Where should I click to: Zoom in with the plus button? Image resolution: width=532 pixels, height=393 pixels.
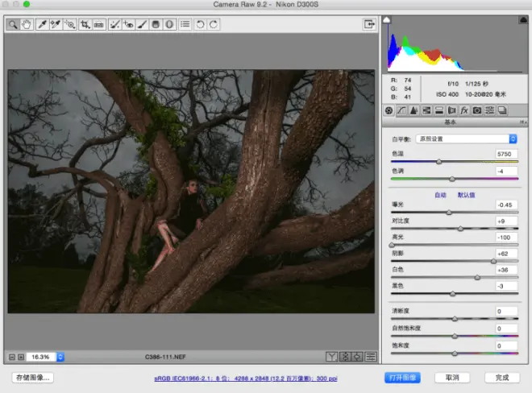click(x=21, y=357)
